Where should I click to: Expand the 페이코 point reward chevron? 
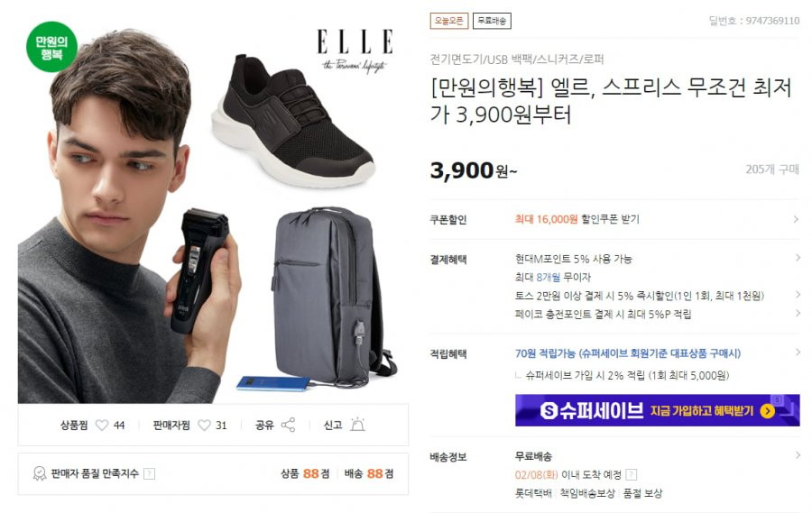798,313
